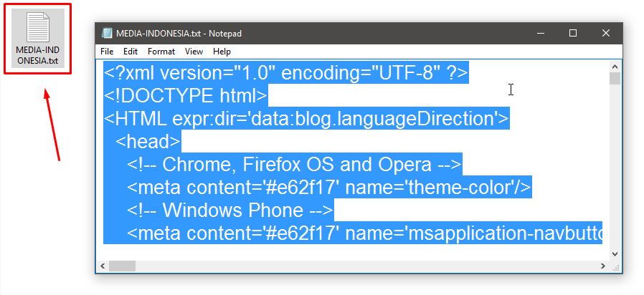Close the Notepad window

(606, 33)
